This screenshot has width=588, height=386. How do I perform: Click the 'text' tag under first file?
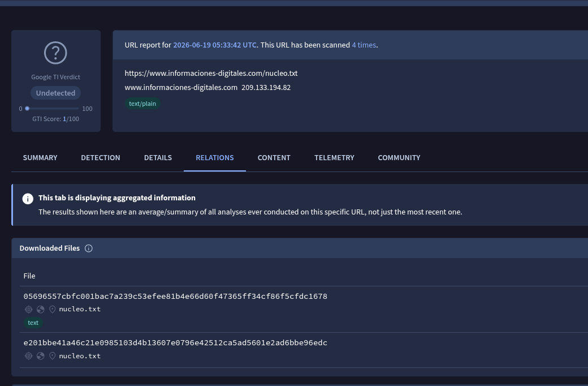(33, 323)
